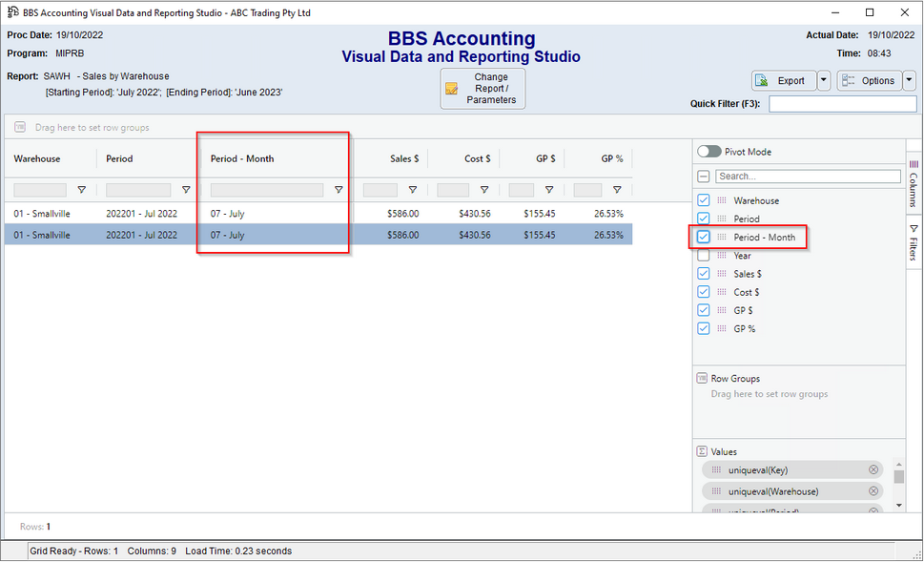Click the Cost $ column filter funnel

[484, 190]
